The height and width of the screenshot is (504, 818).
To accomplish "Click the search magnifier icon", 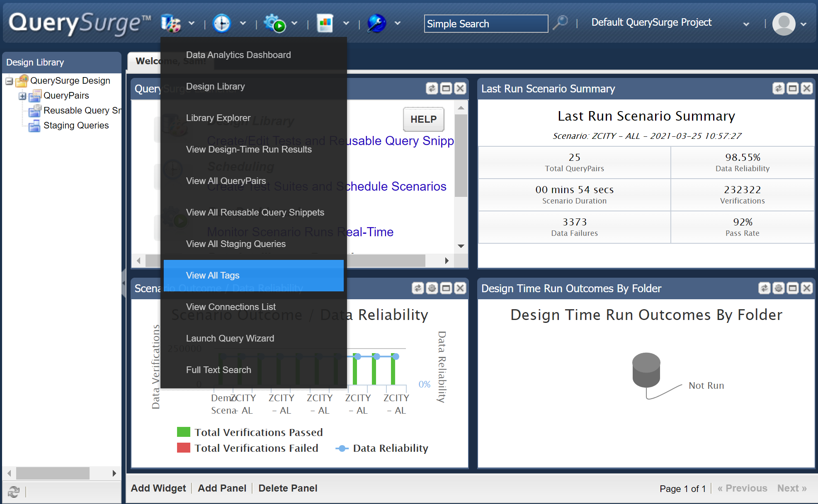I will tap(560, 23).
